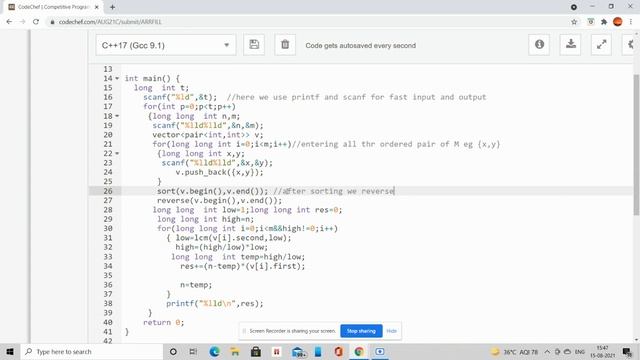Open Chrome three-dot menu
Screen dimensions: 640x360
pos(631,22)
